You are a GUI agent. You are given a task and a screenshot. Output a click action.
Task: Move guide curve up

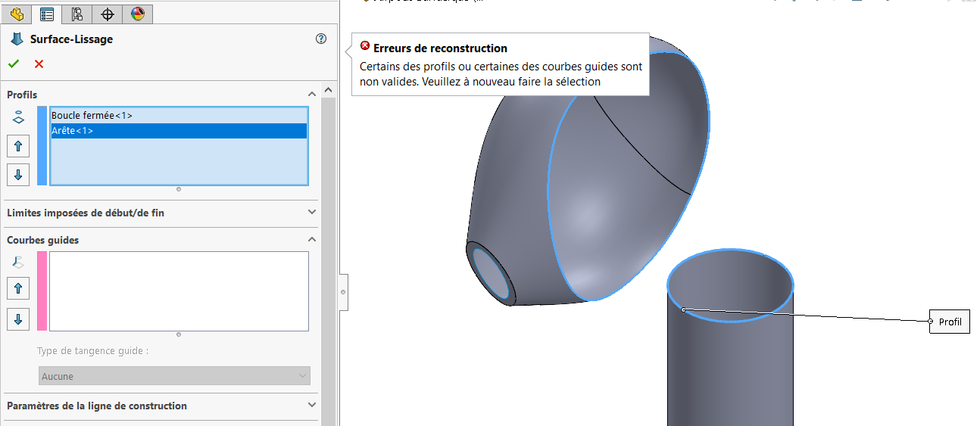click(x=18, y=288)
